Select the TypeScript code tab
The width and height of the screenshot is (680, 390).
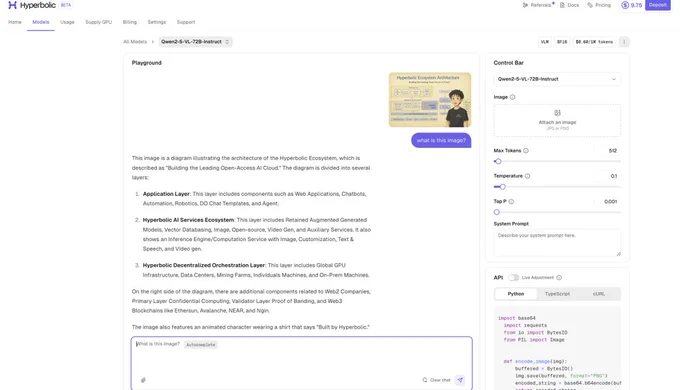557,294
